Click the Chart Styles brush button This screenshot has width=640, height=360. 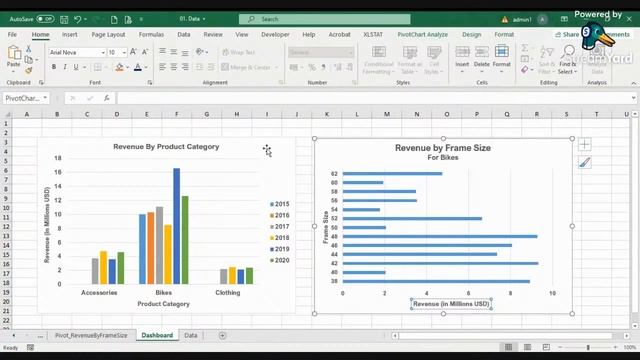pos(584,162)
